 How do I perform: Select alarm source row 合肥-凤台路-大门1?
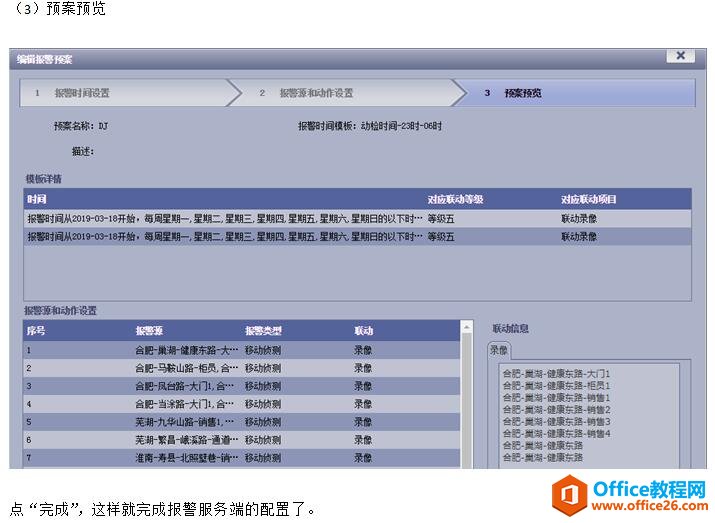[x=187, y=386]
